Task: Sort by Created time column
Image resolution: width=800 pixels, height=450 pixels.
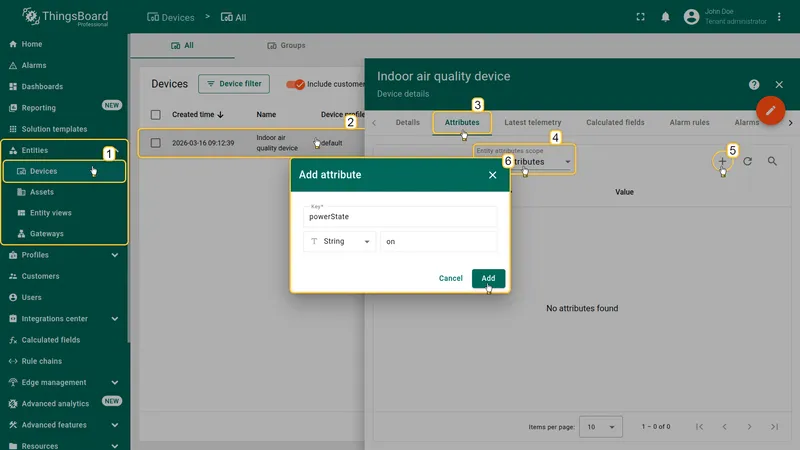Action: (x=197, y=115)
